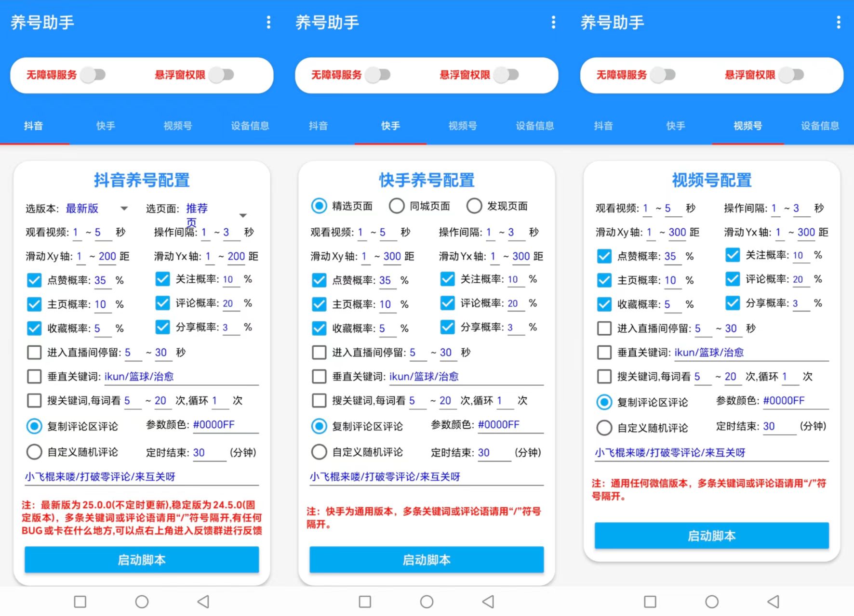Edit 收藏概率 5 value in 快手养号配置
The width and height of the screenshot is (854, 616).
[387, 328]
